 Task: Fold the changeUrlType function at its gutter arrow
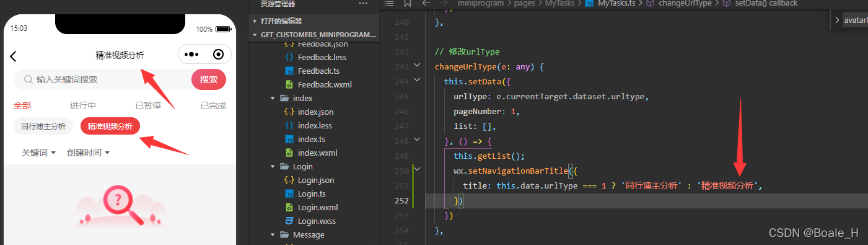[417, 66]
